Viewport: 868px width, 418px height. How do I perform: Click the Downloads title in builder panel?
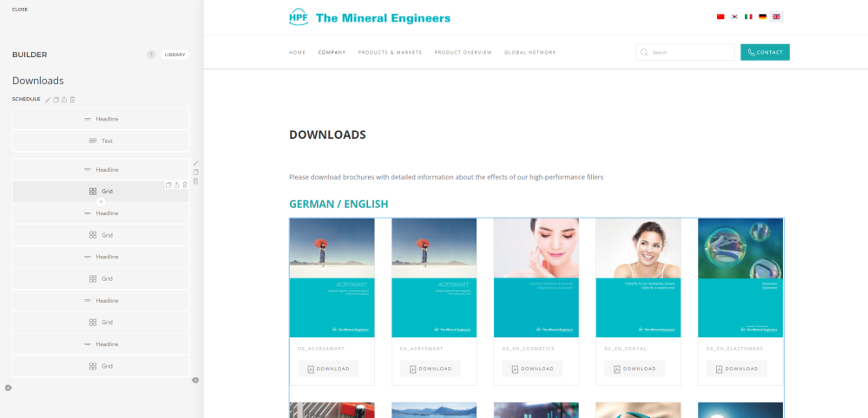point(37,81)
